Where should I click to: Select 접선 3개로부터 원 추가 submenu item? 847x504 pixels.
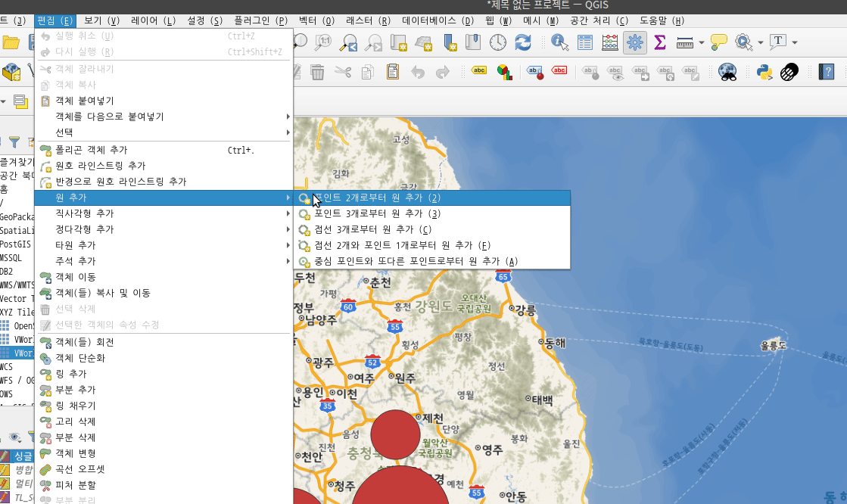[x=431, y=229]
